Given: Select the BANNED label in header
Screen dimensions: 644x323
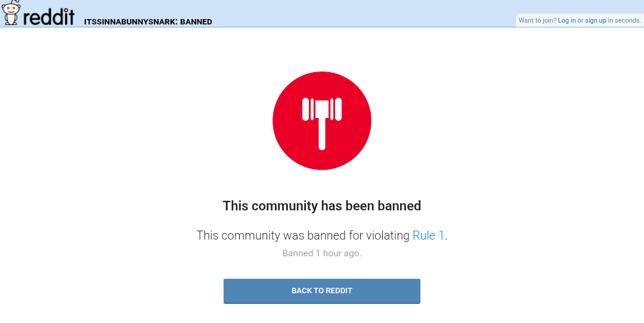Looking at the screenshot, I should [196, 22].
